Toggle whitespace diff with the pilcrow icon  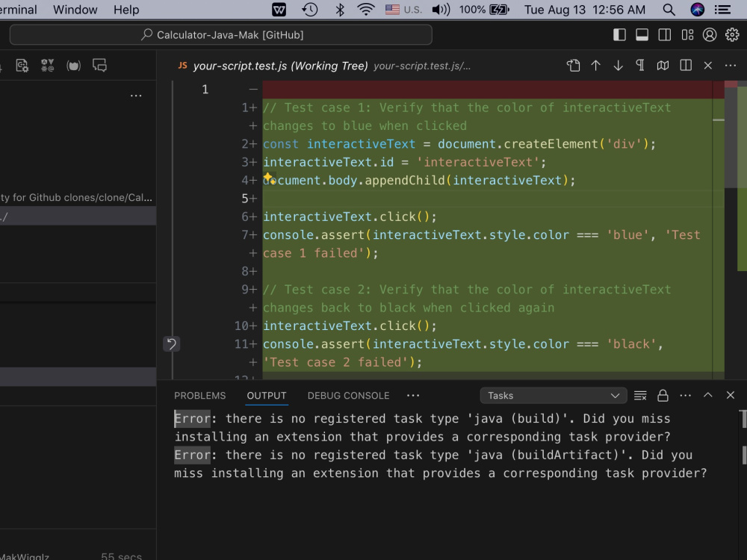640,65
